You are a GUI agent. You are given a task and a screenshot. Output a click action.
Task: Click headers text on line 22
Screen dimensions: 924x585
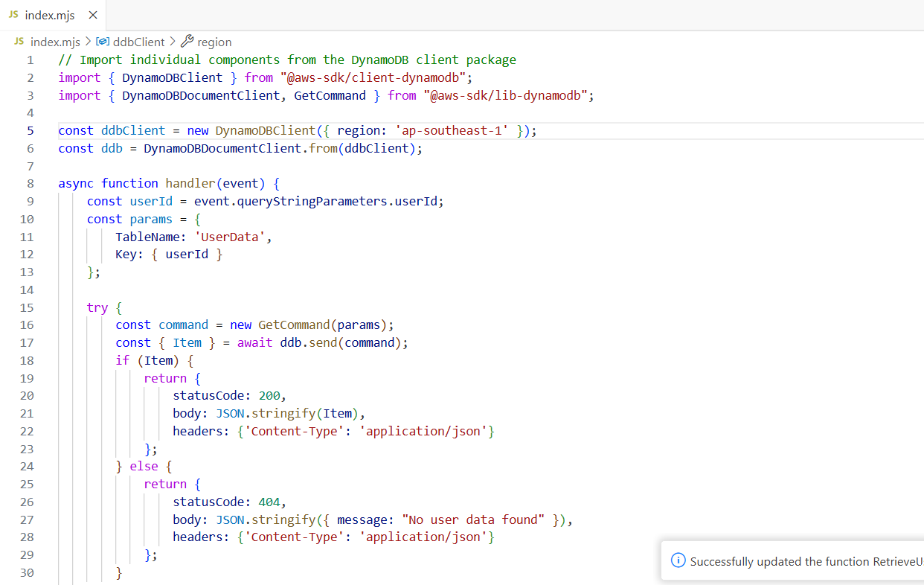pos(333,431)
